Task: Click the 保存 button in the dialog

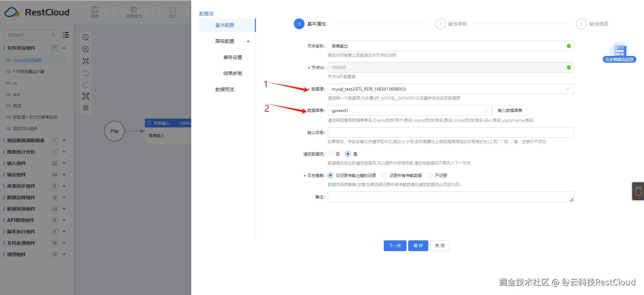Action: click(x=418, y=246)
